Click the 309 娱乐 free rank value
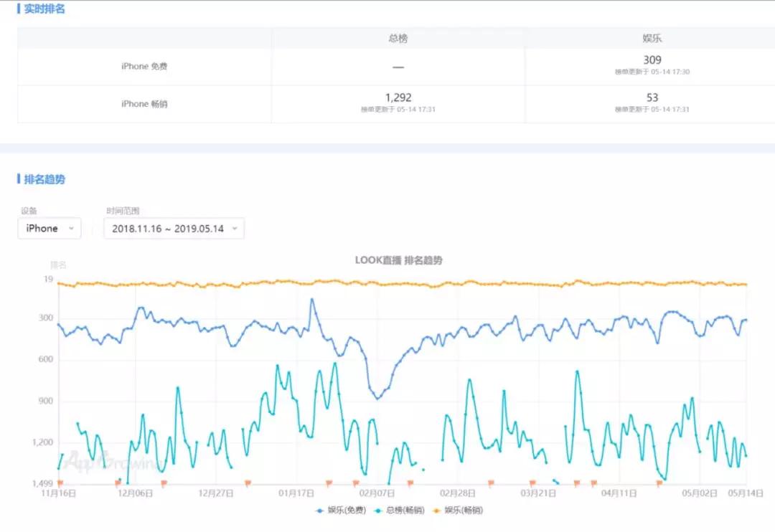The image size is (775, 532). coord(652,60)
